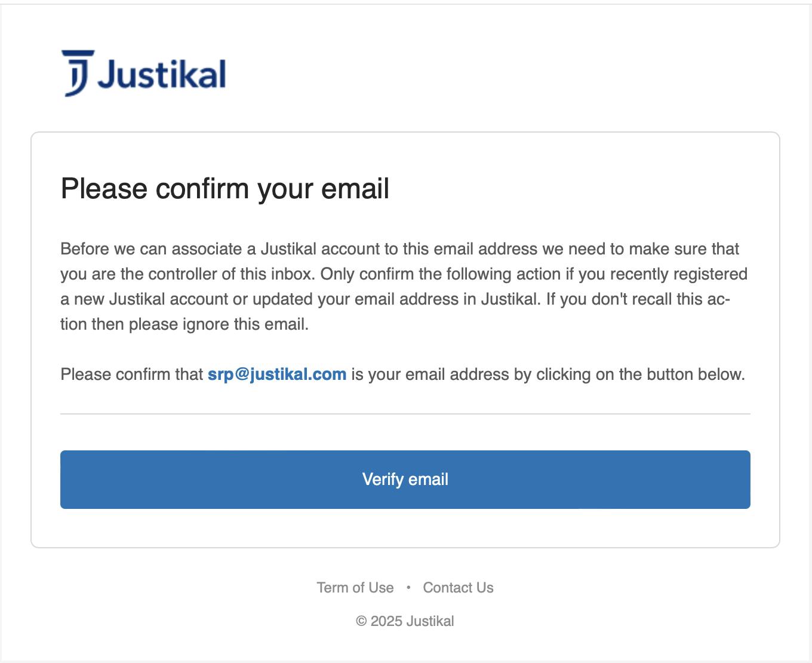Click the copyright © symbol in the footer
Viewport: 812px width, 663px height.
[361, 622]
